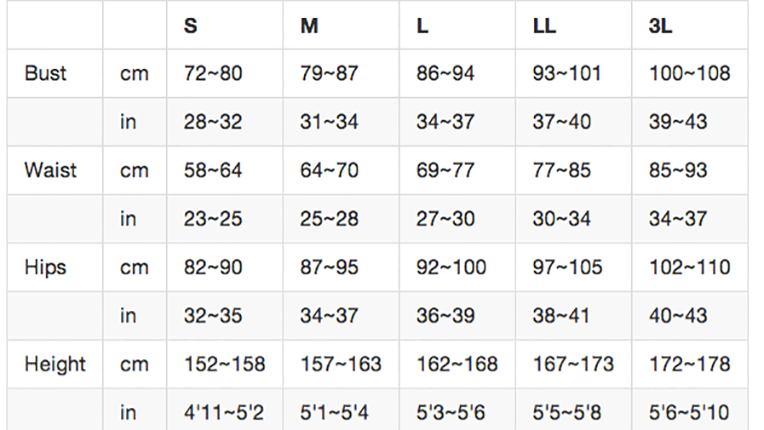Click the 5'6~5'10 height cell

pos(689,412)
